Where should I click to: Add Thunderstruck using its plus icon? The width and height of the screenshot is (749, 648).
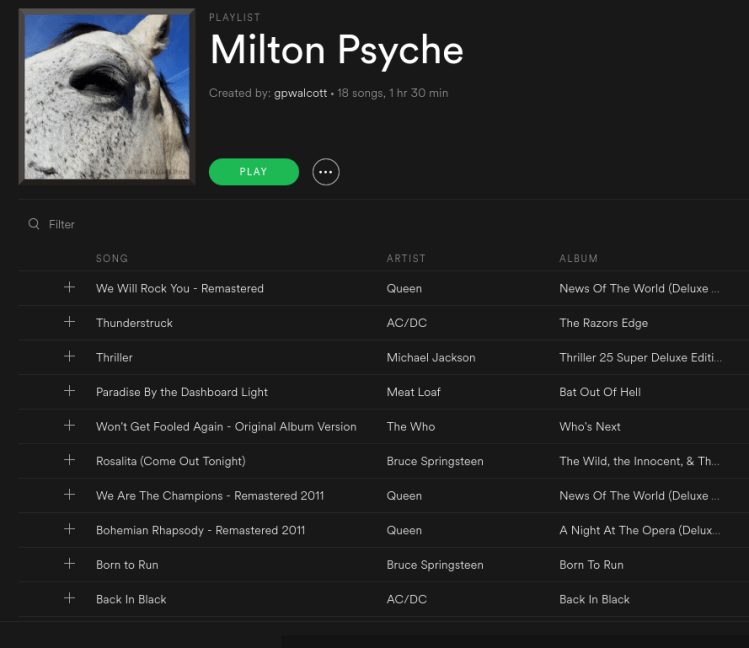tap(69, 322)
